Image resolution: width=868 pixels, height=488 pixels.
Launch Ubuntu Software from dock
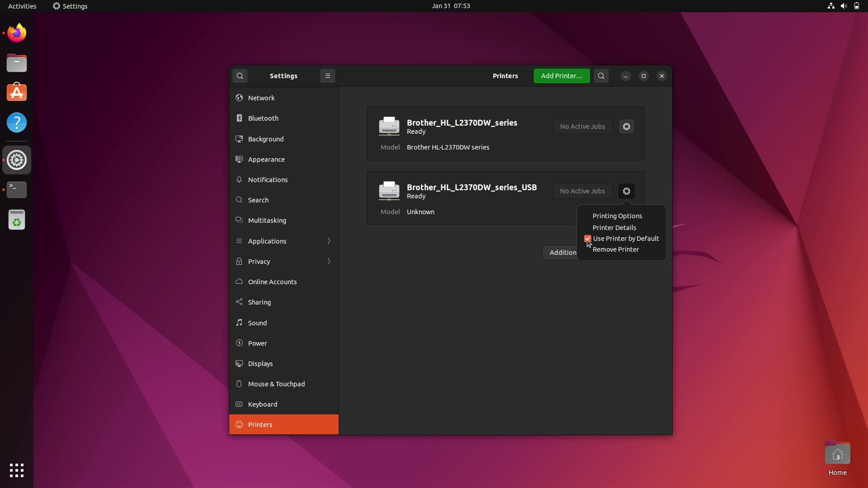(x=17, y=93)
